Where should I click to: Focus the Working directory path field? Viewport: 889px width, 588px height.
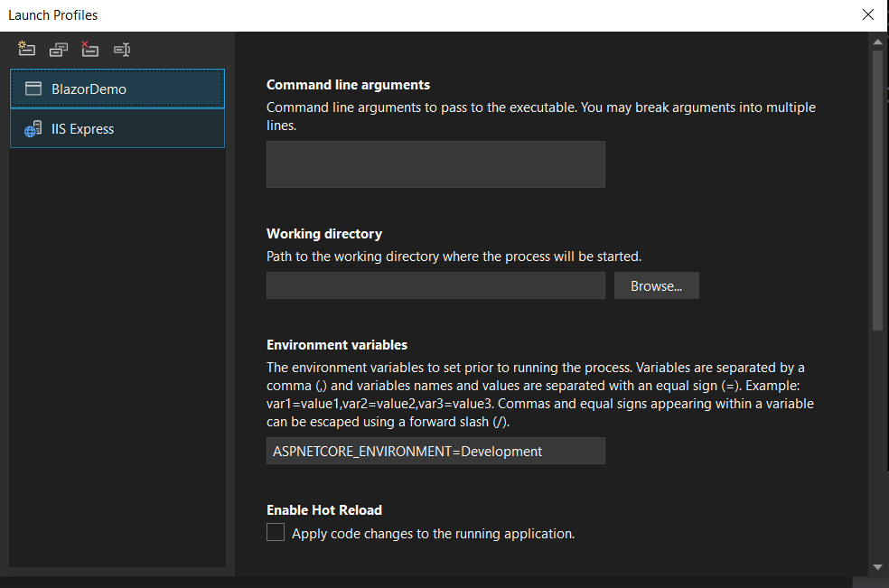[435, 285]
